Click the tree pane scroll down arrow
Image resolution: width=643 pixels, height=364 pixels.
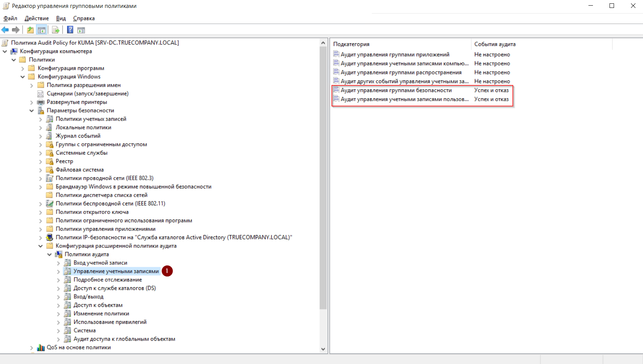click(323, 349)
